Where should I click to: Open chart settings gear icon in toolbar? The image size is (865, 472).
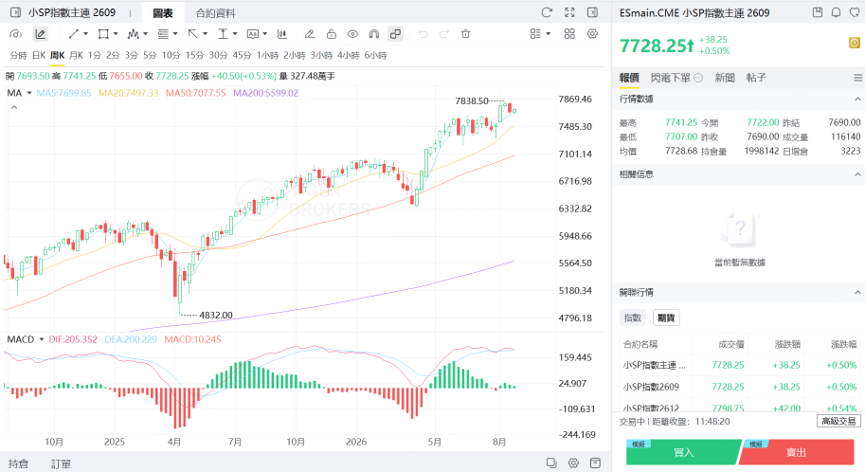coord(592,34)
